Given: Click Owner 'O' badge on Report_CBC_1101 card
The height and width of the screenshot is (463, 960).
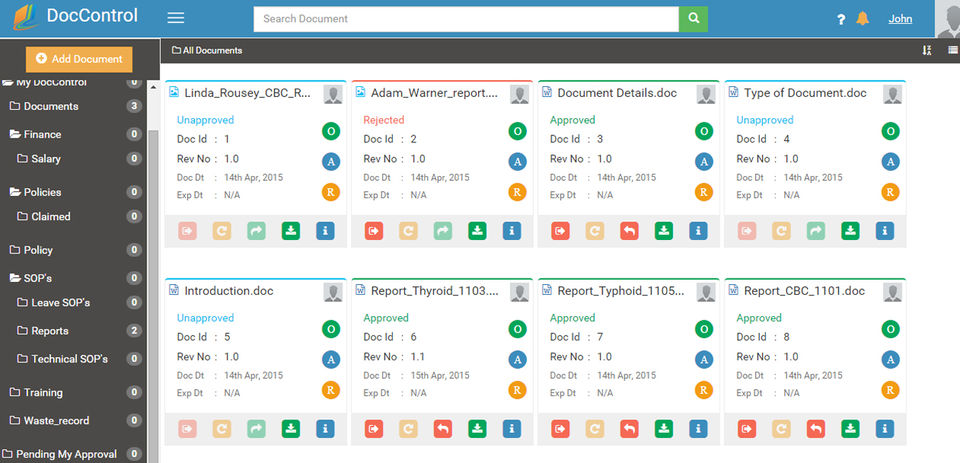Looking at the screenshot, I should (890, 329).
